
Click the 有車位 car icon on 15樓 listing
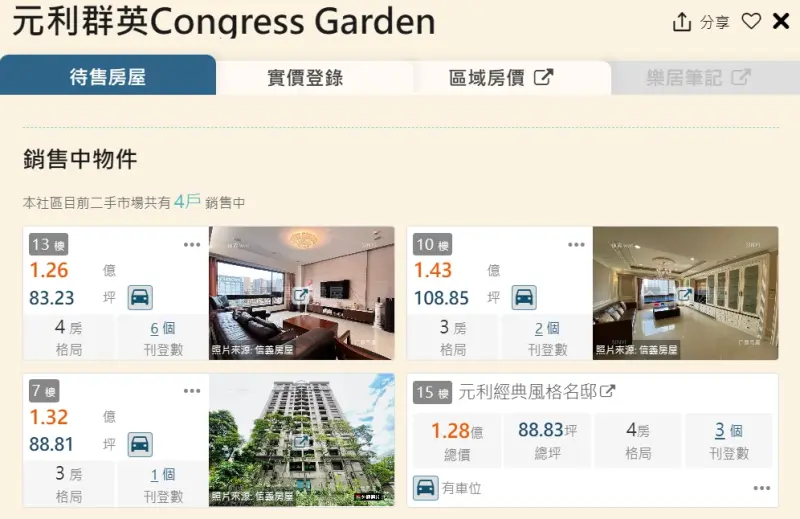[x=426, y=488]
